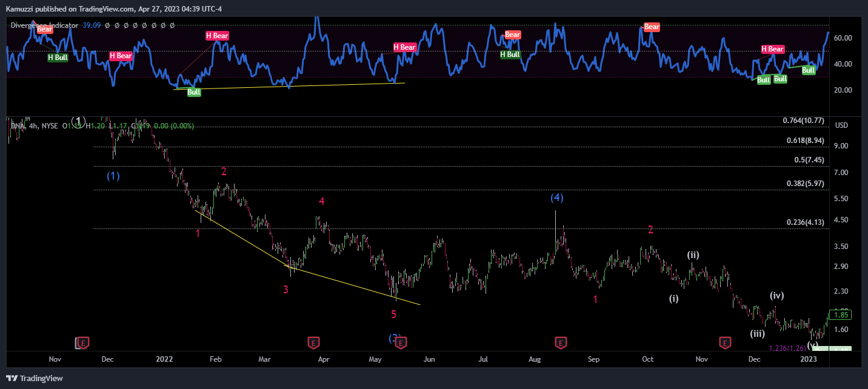Select the Divergence Indicator legend title
868x389 pixels.
click(x=44, y=25)
